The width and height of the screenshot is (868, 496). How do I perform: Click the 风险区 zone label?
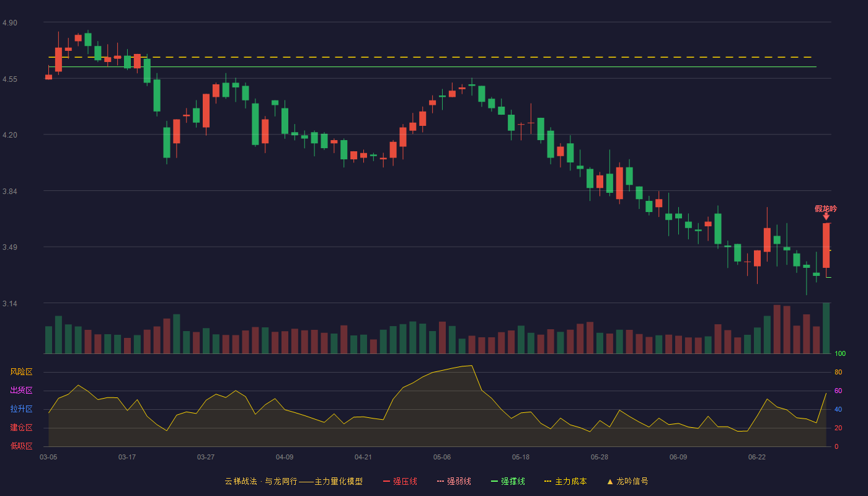tap(21, 372)
